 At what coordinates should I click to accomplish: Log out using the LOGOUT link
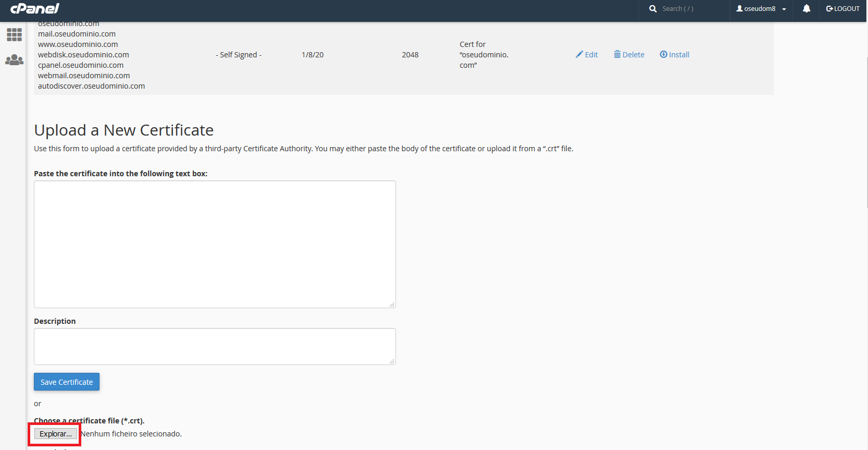[x=842, y=9]
